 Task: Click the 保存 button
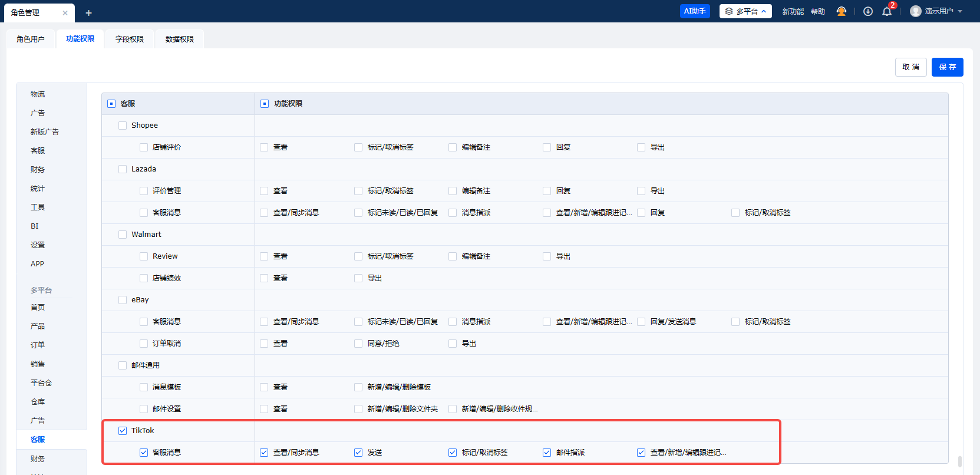coord(948,67)
